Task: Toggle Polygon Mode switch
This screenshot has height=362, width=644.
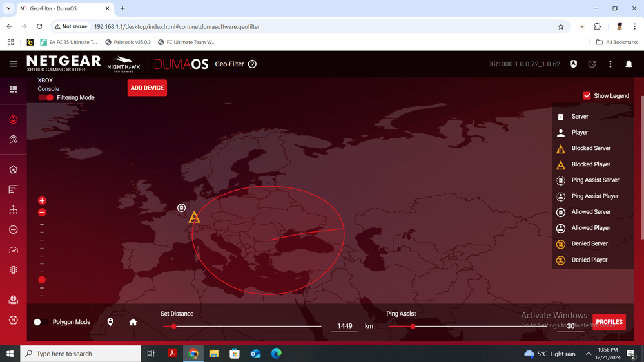Action: coord(40,322)
